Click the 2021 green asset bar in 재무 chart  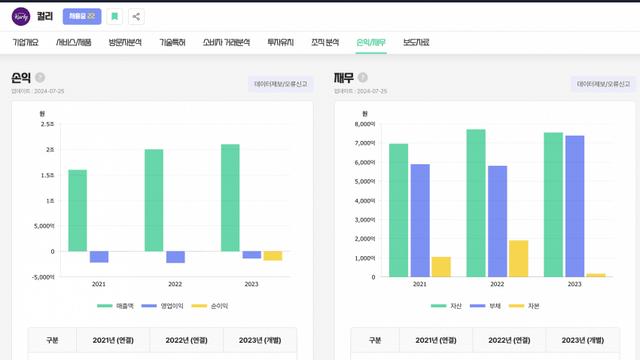click(398, 210)
